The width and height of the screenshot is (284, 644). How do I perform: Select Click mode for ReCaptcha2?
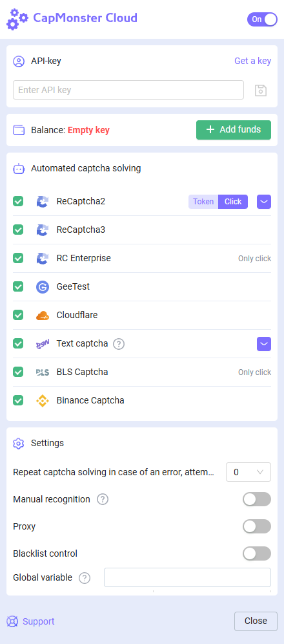pyautogui.click(x=233, y=202)
